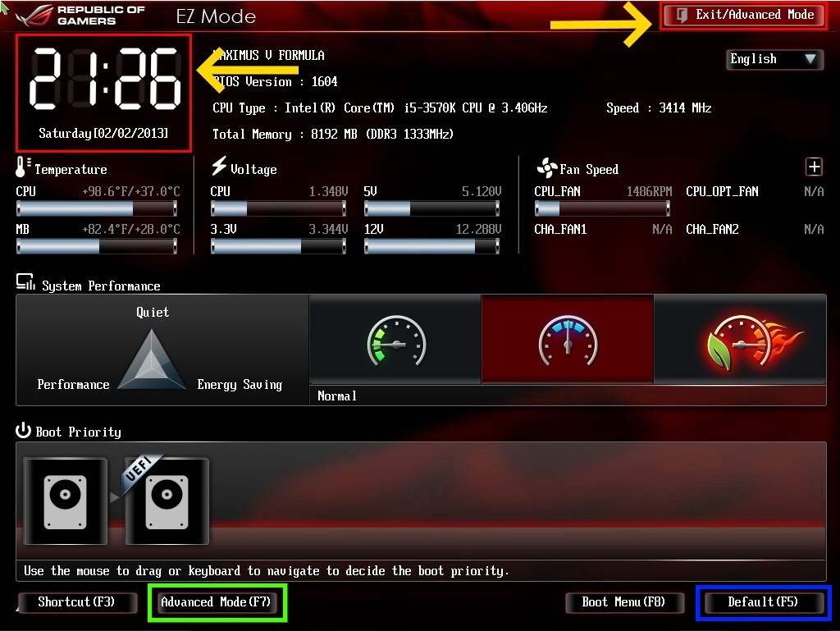
Task: Open the English language dropdown
Action: pos(774,59)
